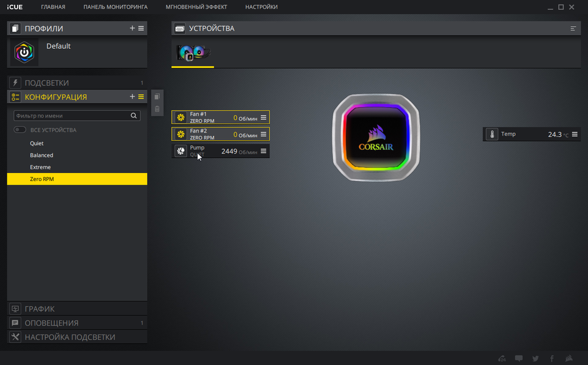Open the Pump options menu

264,151
